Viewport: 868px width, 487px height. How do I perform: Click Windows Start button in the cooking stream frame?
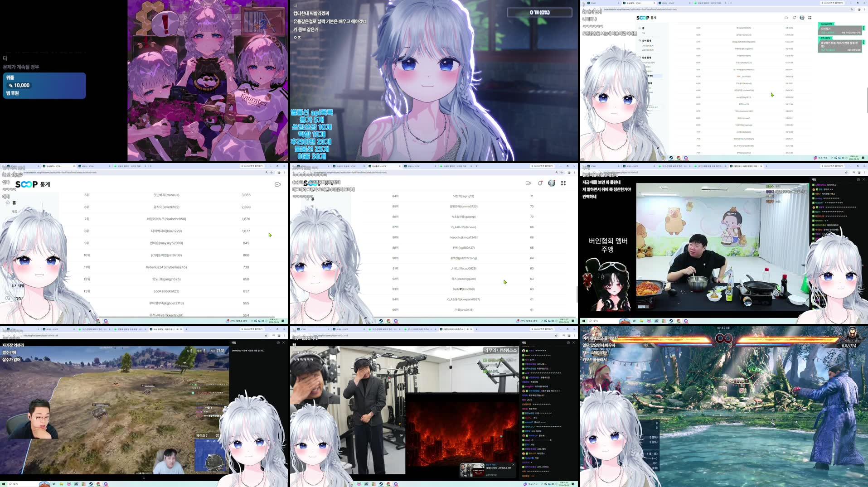click(x=584, y=321)
